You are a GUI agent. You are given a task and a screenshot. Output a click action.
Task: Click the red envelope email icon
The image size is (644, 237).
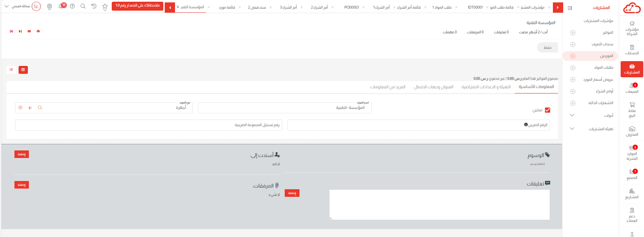click(x=29, y=31)
